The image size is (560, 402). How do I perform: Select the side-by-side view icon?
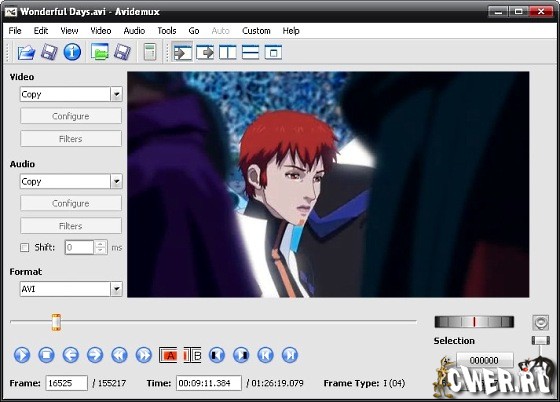click(x=228, y=52)
